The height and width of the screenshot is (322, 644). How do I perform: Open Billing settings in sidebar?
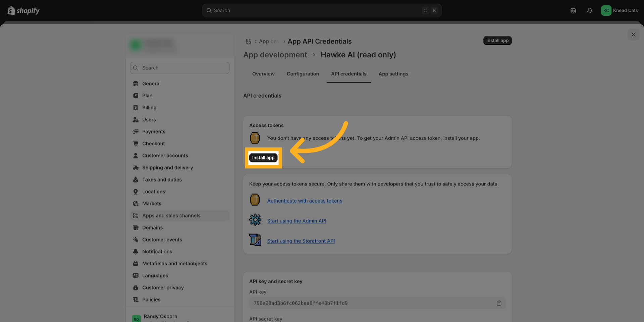pos(149,108)
